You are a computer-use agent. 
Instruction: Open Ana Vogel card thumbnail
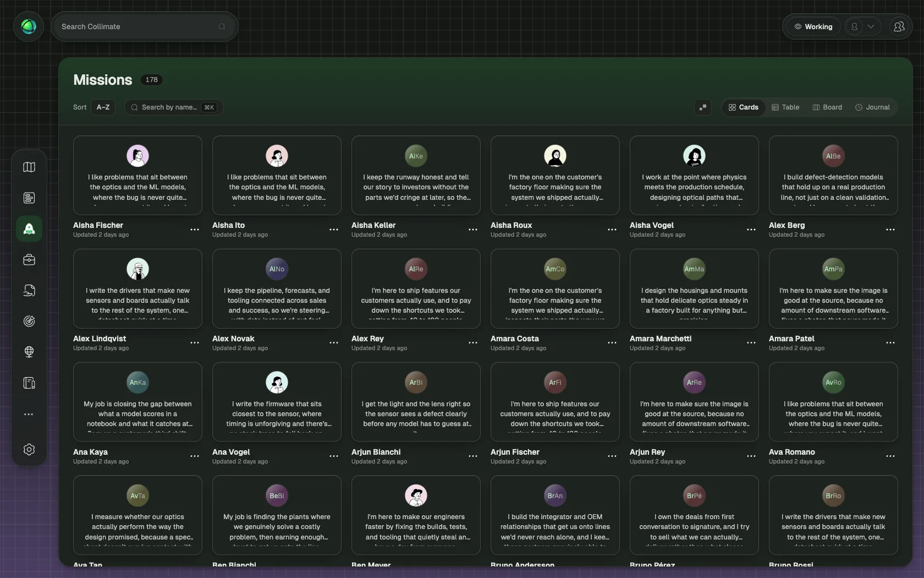pos(277,402)
